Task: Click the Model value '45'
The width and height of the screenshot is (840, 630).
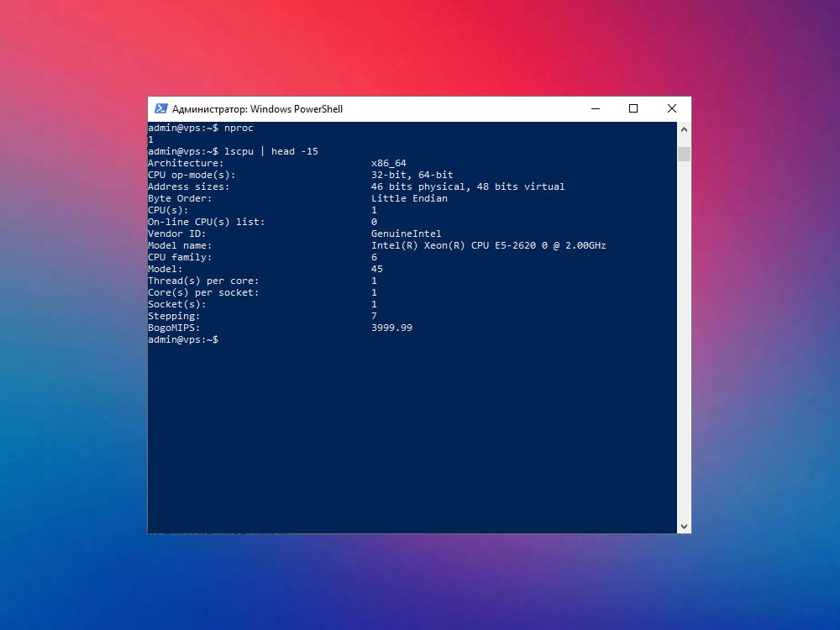Action: (376, 269)
